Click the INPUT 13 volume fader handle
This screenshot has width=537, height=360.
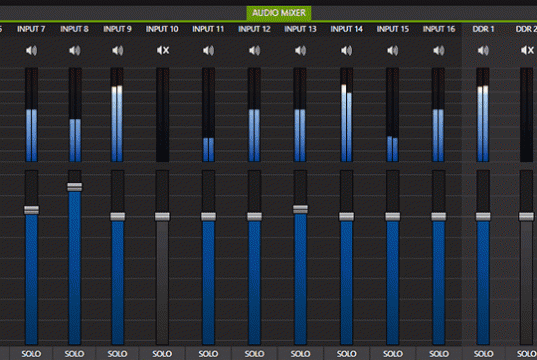[x=300, y=209]
